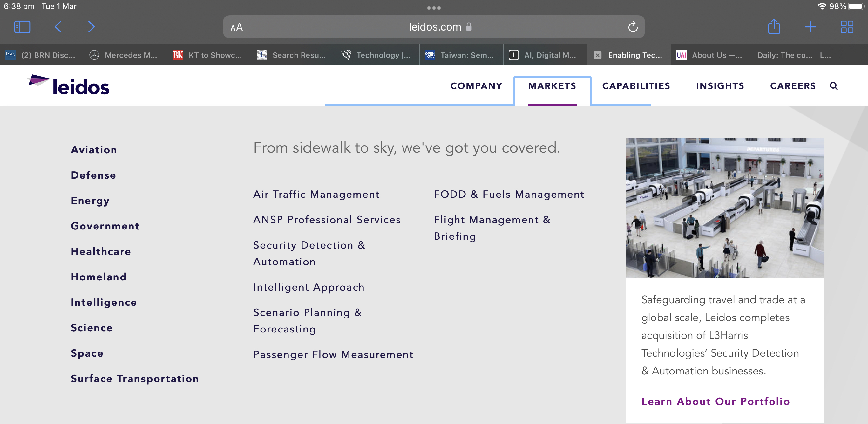Switch to the KT to Showc... tab

(210, 55)
